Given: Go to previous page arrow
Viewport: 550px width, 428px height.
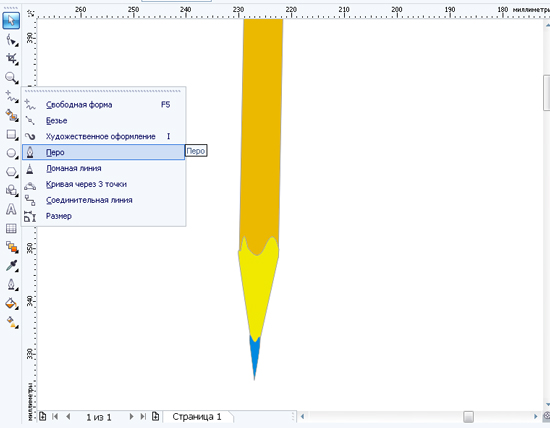Looking at the screenshot, I should [x=68, y=416].
